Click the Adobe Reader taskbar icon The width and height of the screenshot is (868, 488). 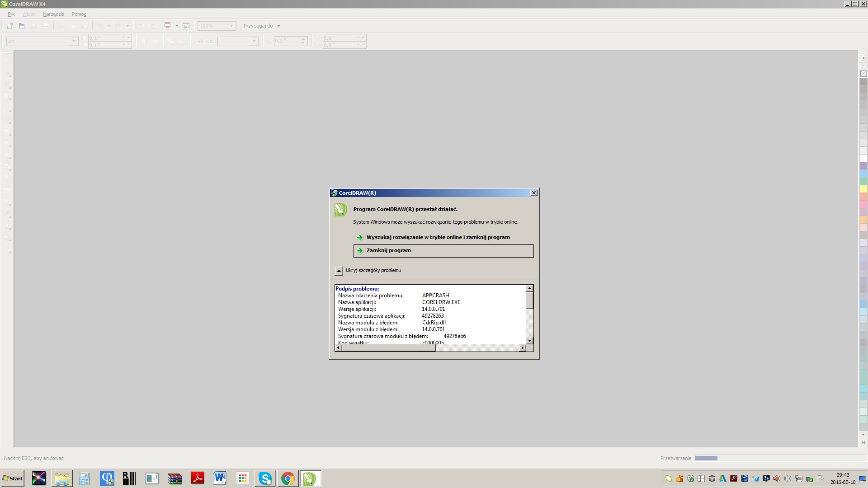coord(198,479)
